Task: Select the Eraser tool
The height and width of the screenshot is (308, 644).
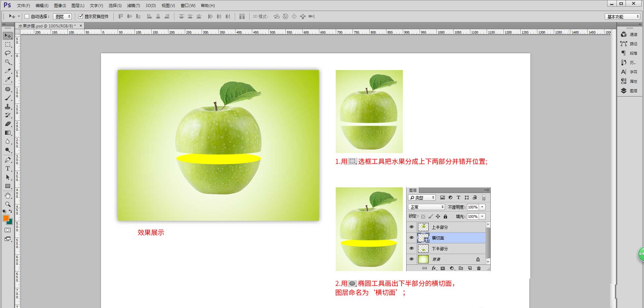Action: [8, 124]
